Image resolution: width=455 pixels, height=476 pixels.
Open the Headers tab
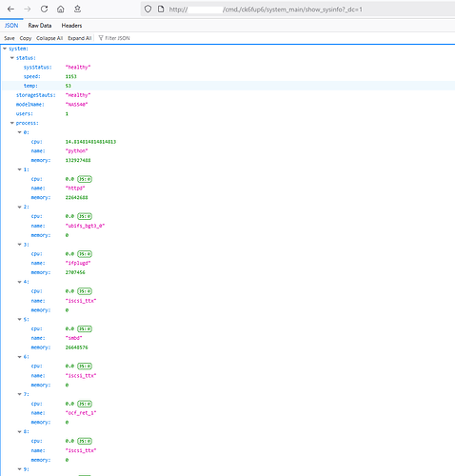coord(71,26)
